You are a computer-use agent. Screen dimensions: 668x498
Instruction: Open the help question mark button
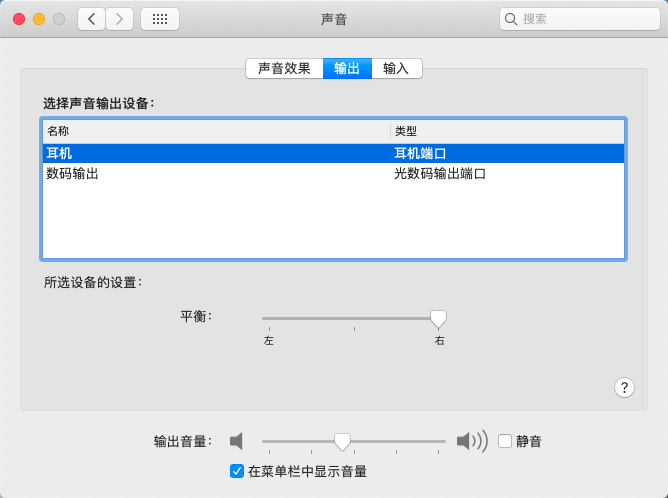[x=625, y=388]
